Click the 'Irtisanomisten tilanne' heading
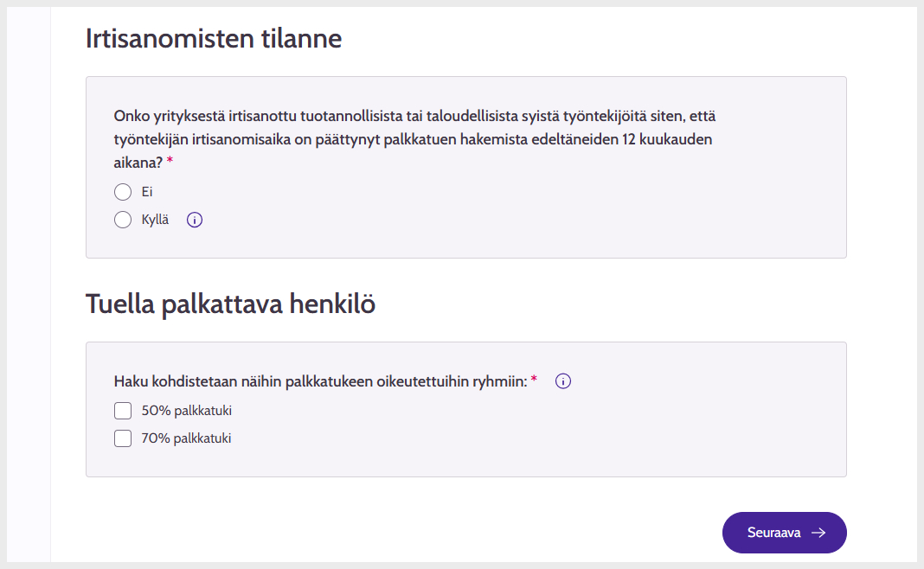Viewport: 924px width, 569px height. pyautogui.click(x=214, y=39)
